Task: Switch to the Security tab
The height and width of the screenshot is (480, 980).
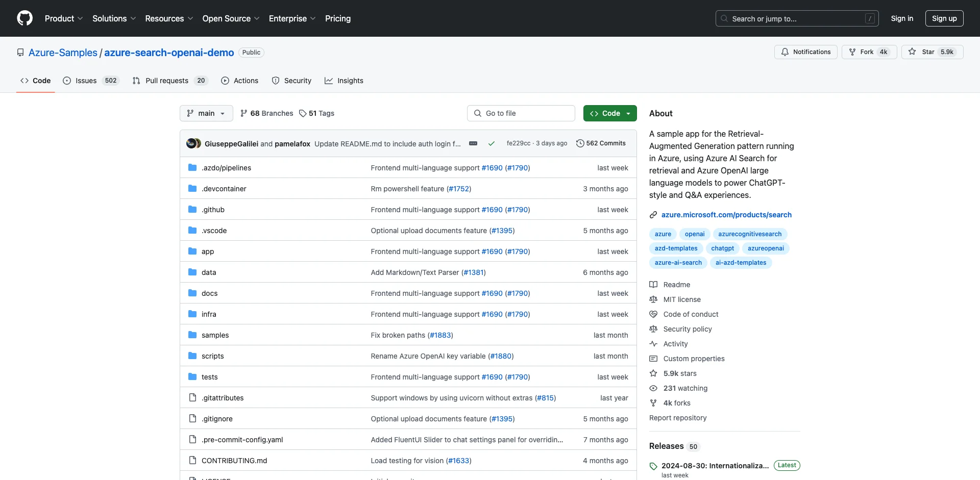Action: 291,81
